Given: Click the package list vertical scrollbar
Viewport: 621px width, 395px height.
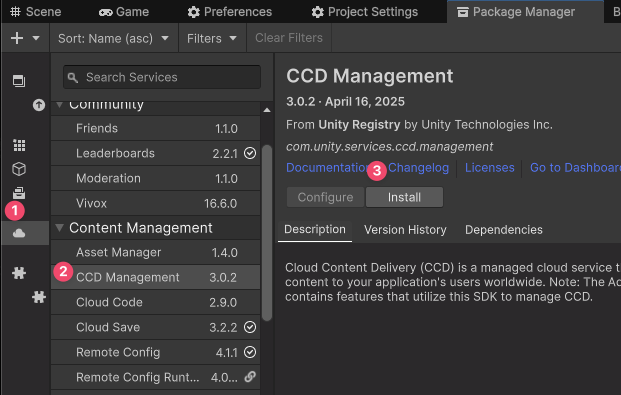Looking at the screenshot, I should coord(267,233).
